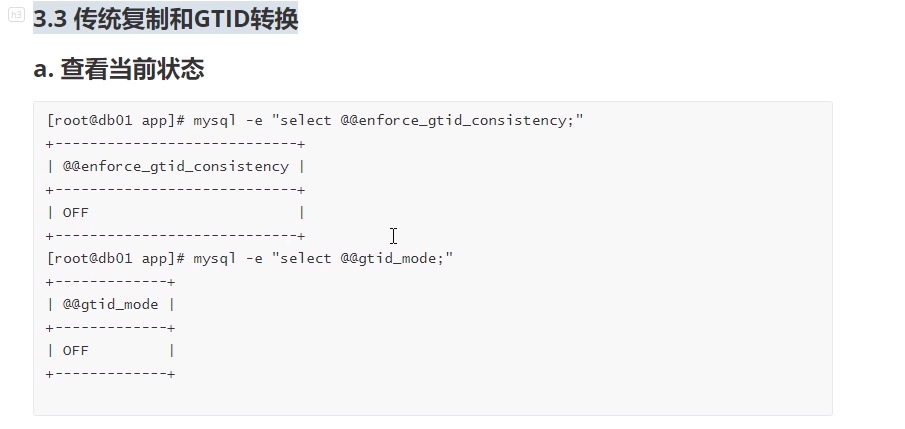The height and width of the screenshot is (429, 905).
Task: Click the bottom border line of the gtid_mode table
Action: pyautogui.click(x=110, y=373)
